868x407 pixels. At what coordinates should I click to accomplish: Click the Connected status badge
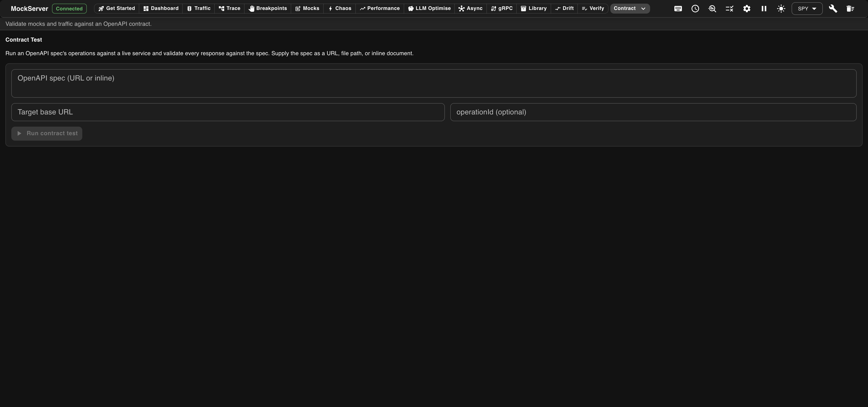[69, 9]
